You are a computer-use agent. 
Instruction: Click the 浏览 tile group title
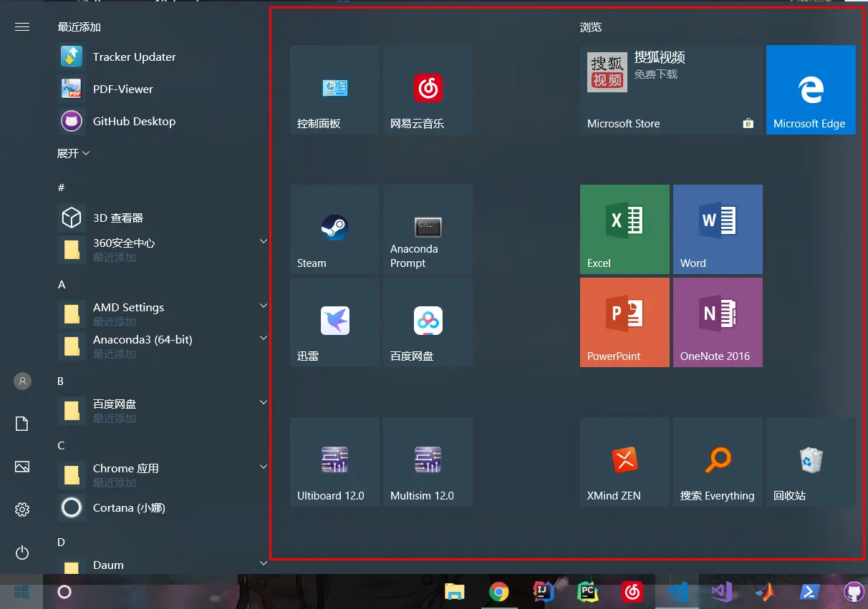tap(591, 26)
